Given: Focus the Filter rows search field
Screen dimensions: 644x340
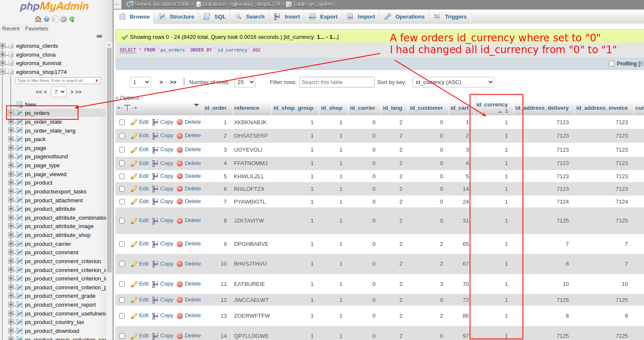Looking at the screenshot, I should [337, 82].
